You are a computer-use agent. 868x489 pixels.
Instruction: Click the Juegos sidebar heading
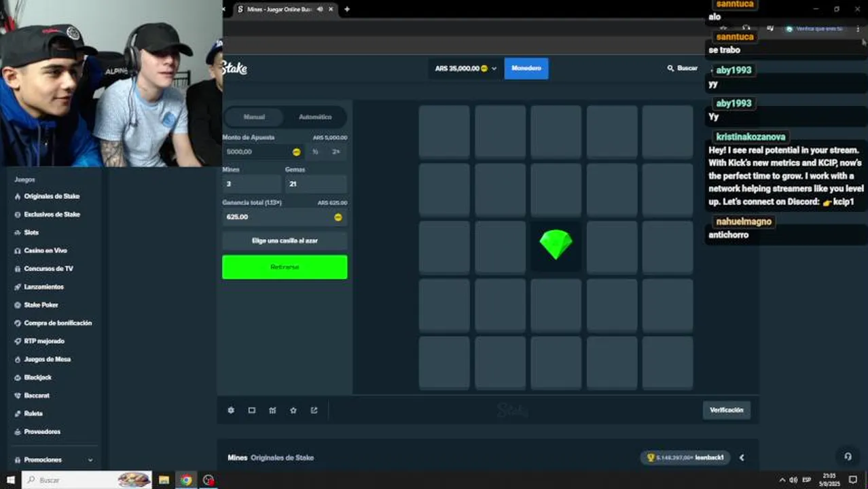(x=24, y=180)
